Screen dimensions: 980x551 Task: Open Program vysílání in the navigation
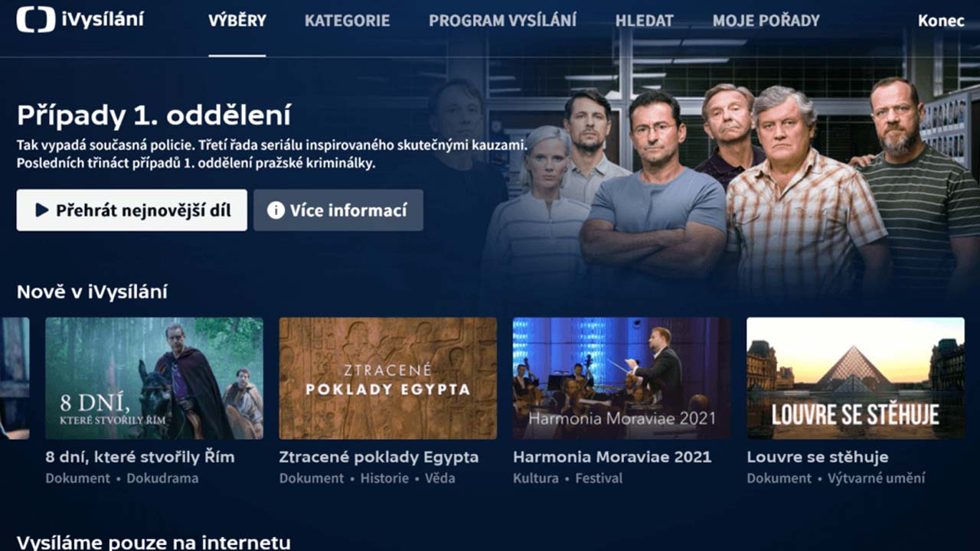click(x=502, y=21)
